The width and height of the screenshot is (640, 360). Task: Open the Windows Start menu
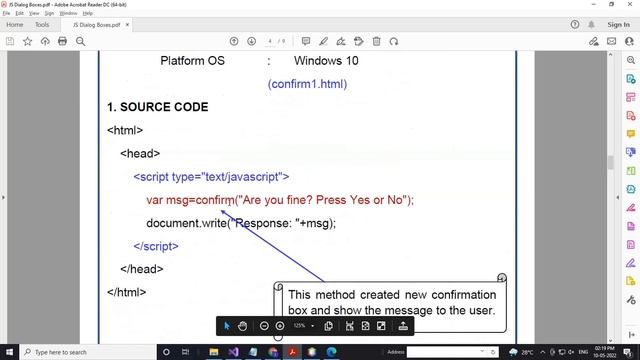coord(9,352)
